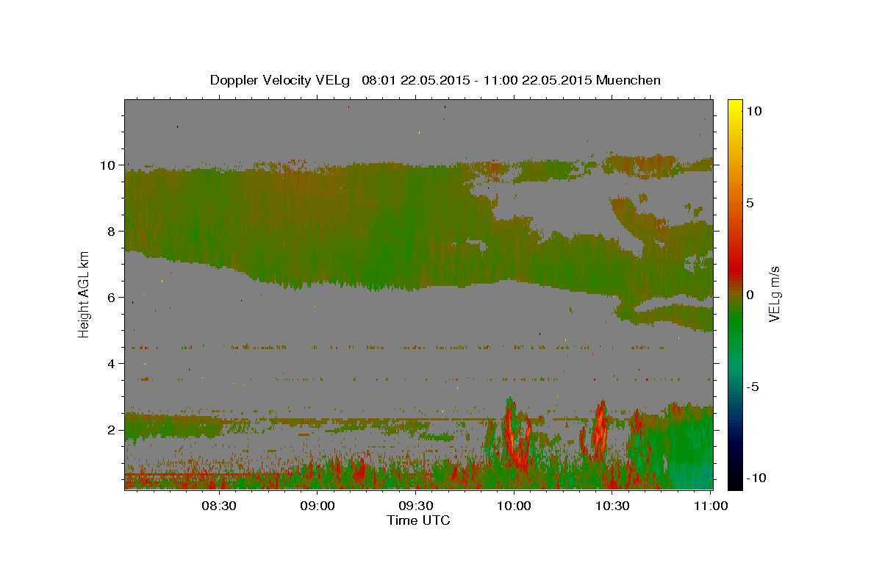Image resolution: width=882 pixels, height=588 pixels.
Task: Click the colorbar label '10' at top
Action: 754,111
